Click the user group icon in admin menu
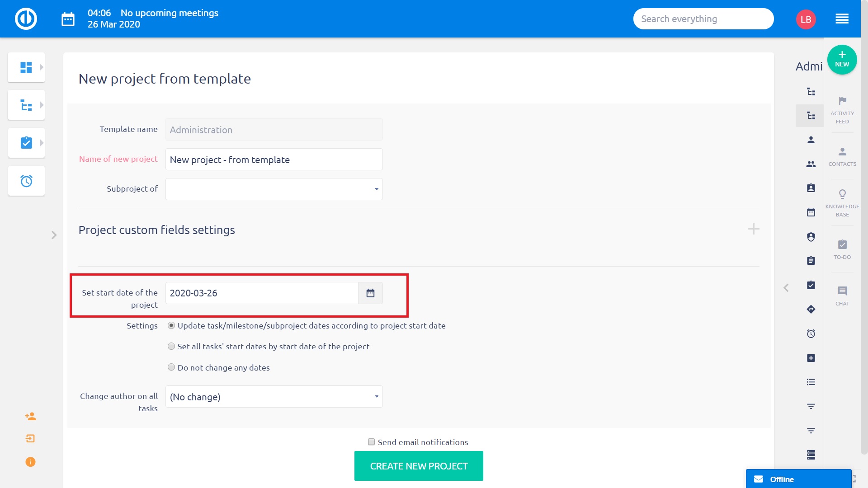The width and height of the screenshot is (868, 488). [811, 164]
